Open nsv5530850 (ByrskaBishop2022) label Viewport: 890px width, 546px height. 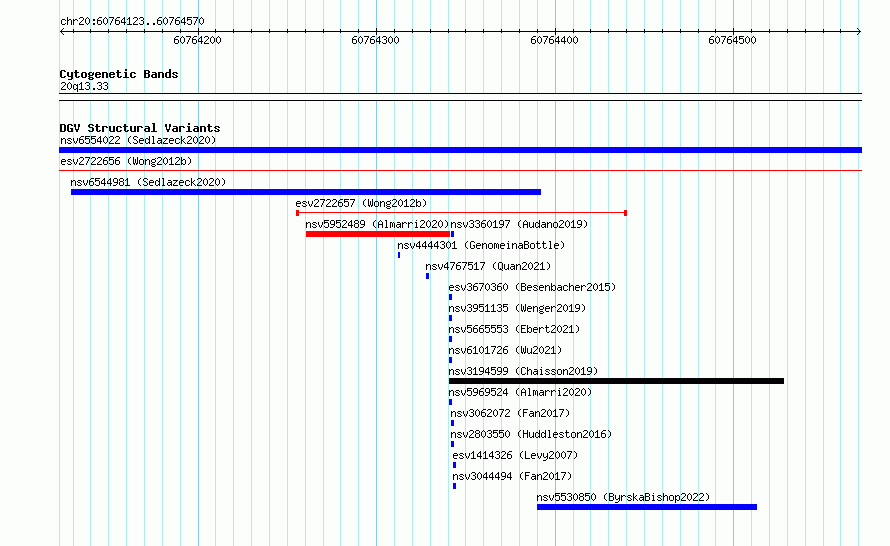[x=623, y=497]
